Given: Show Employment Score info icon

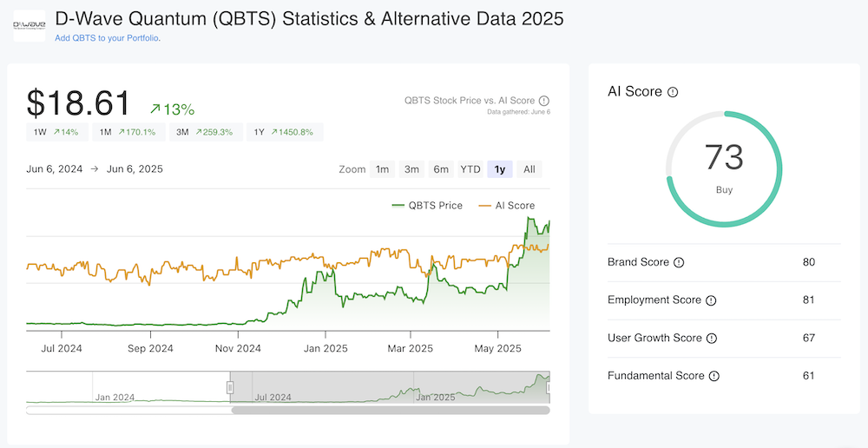Looking at the screenshot, I should 711,300.
